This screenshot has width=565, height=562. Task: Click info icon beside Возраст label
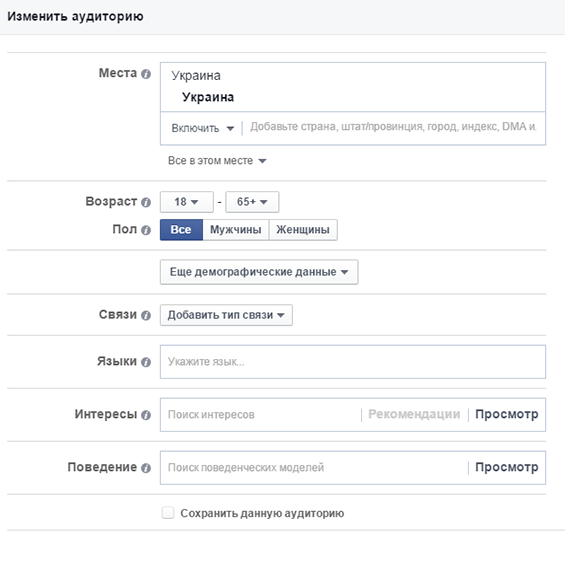coord(146,202)
